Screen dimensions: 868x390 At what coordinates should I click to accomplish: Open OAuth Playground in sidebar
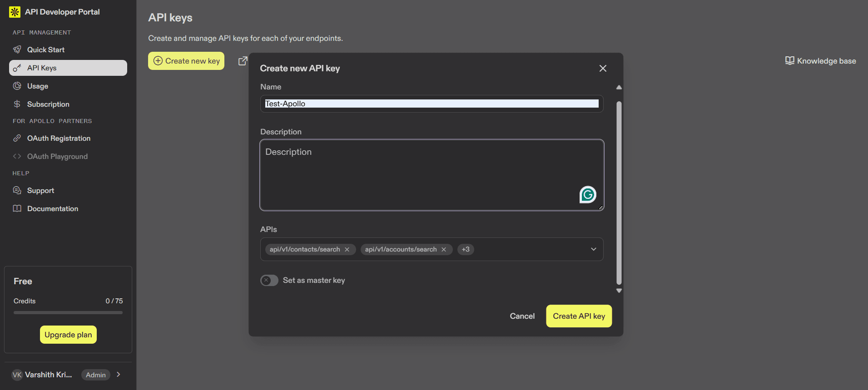pyautogui.click(x=68, y=156)
